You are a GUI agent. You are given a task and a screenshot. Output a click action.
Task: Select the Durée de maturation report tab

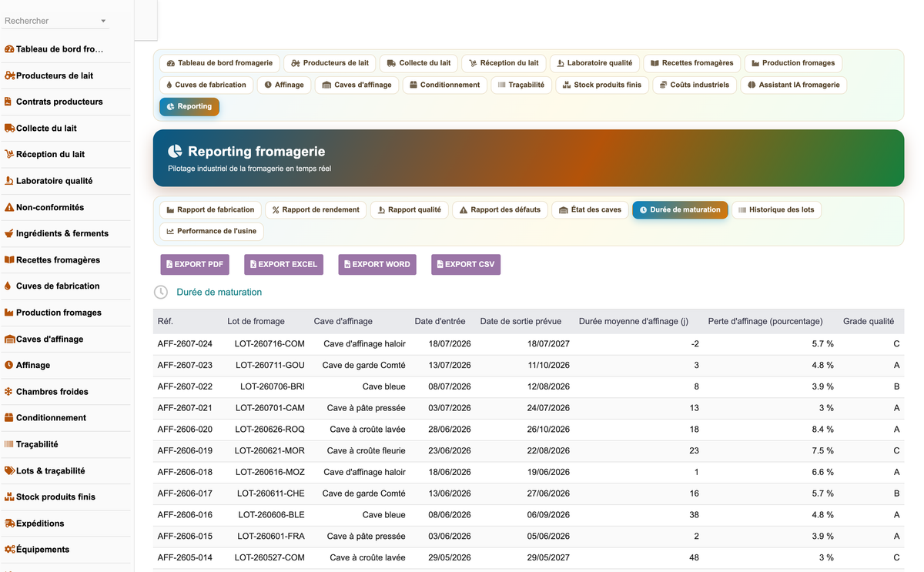click(x=680, y=209)
